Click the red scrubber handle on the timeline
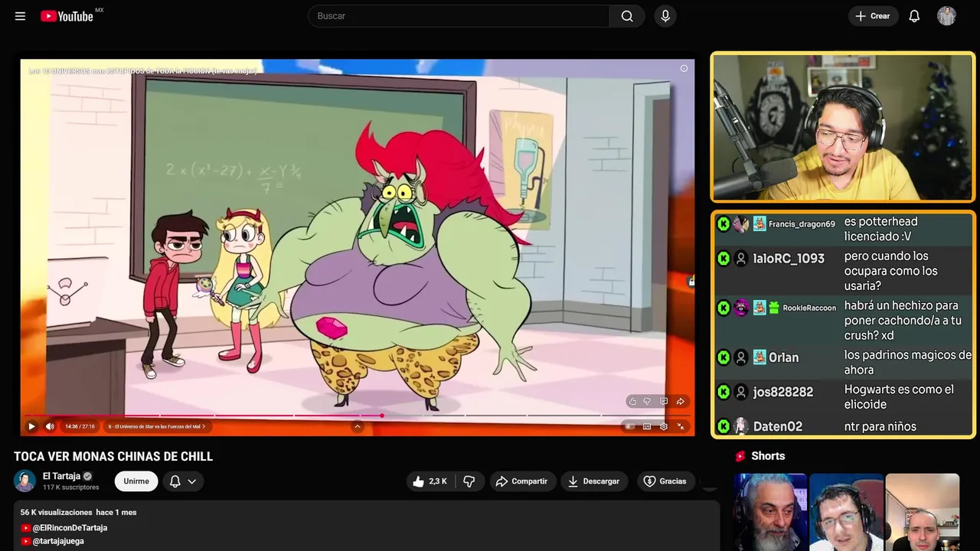 point(382,416)
